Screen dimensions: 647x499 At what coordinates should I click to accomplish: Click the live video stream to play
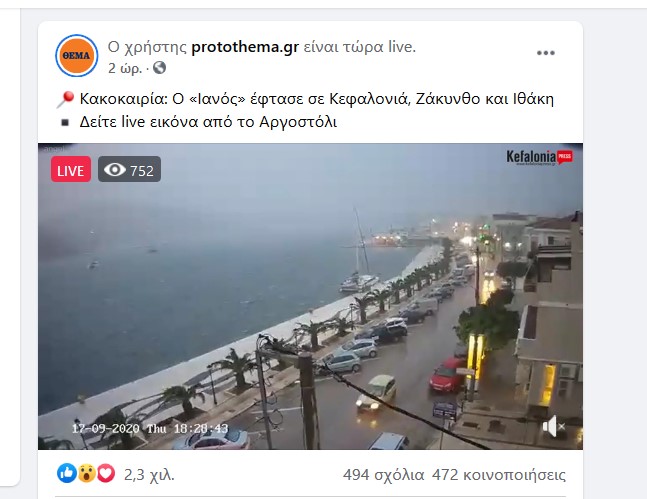pyautogui.click(x=310, y=296)
